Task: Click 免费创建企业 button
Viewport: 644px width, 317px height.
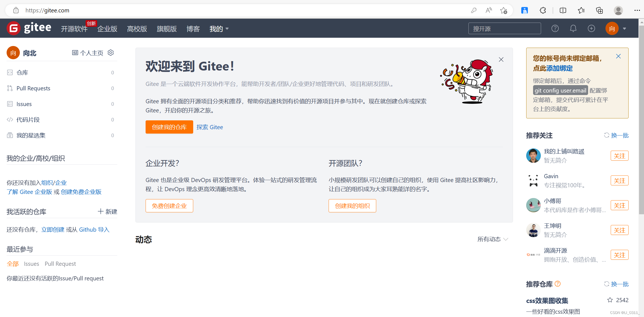Action: pyautogui.click(x=169, y=206)
